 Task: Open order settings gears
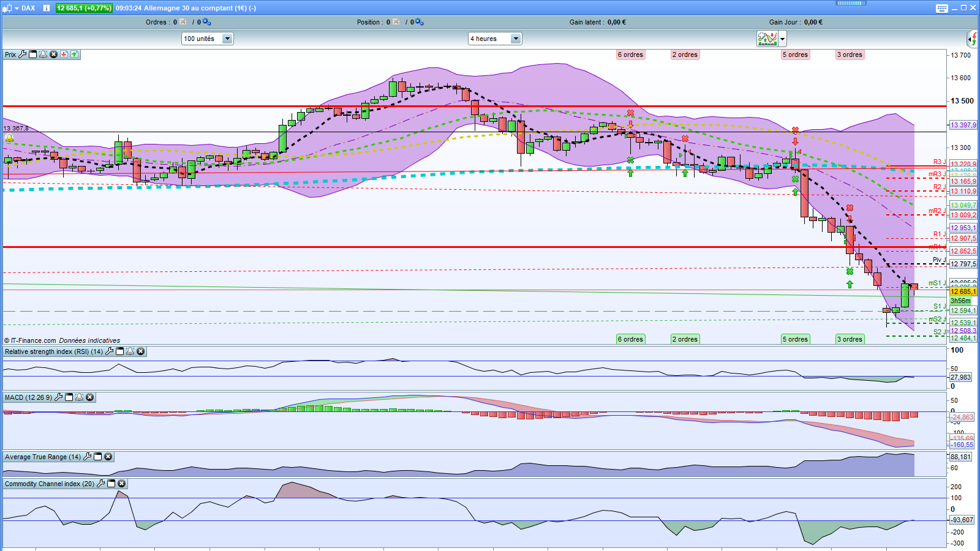click(x=206, y=22)
